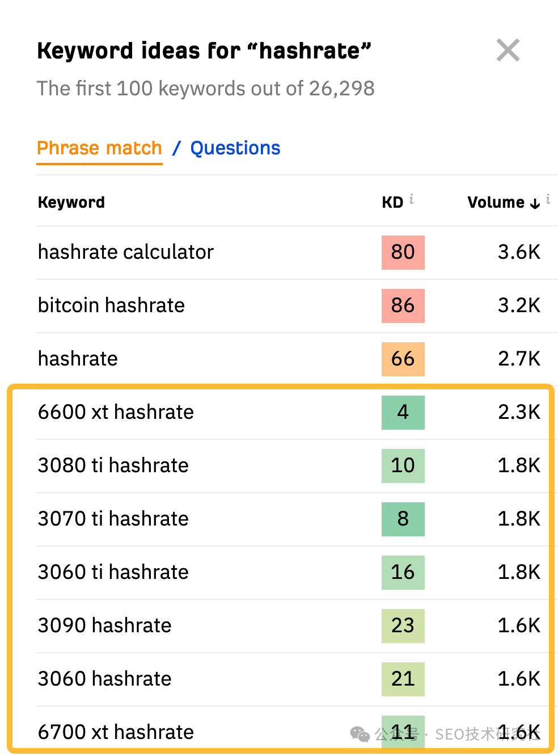Screen dimensions: 558x756
Task: Open the 3070 ti hashrate keyword
Action: click(x=113, y=519)
